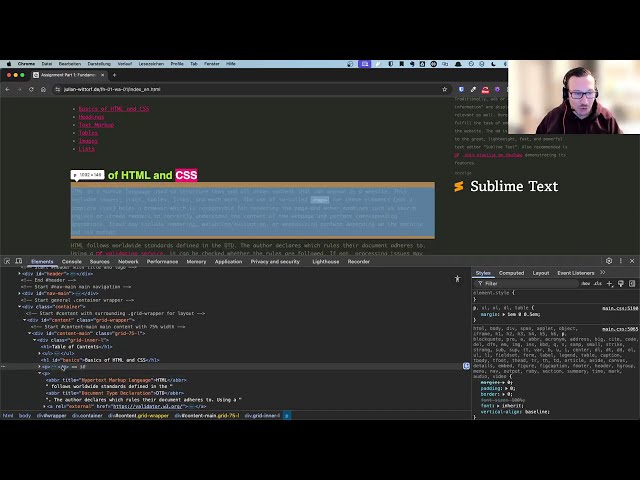This screenshot has width=640, height=480.
Task: Collapse the div class container node
Action: coord(20,307)
